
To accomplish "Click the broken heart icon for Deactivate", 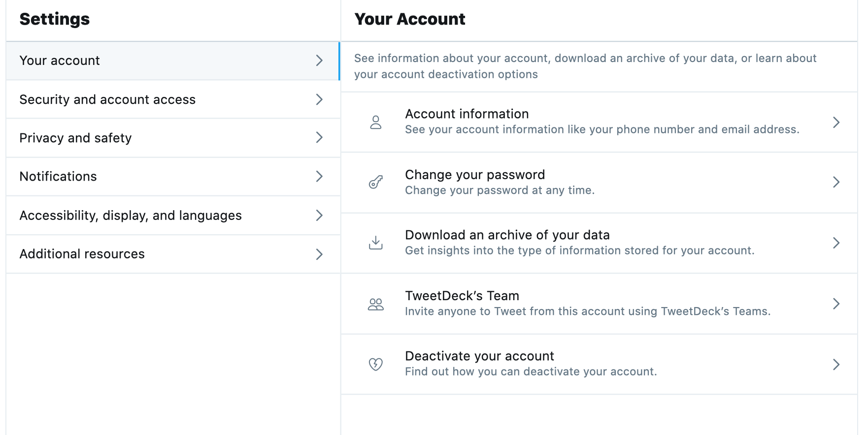I will click(376, 364).
